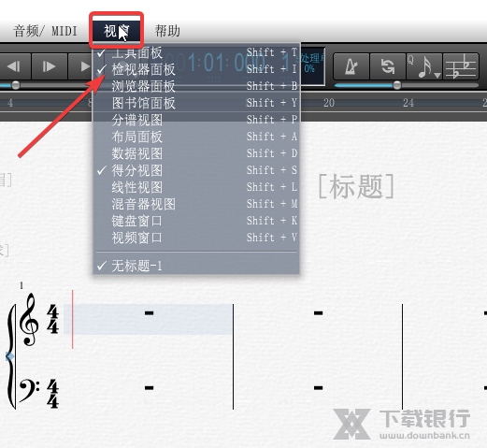Click the tempo slider handle on right
Image resolution: width=487 pixels, height=448 pixels.
coord(397,85)
